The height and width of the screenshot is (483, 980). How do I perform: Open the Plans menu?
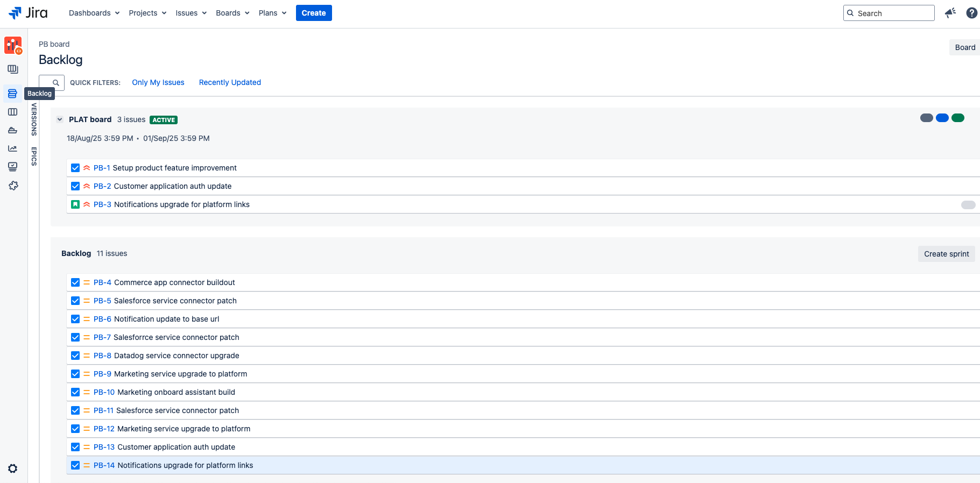pos(272,13)
